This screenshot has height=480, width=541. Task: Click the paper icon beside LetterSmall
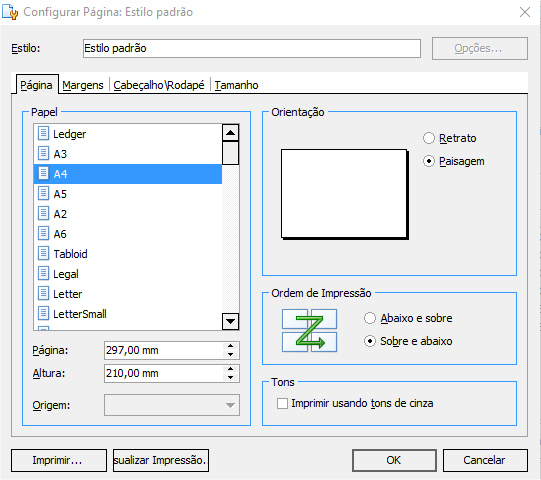pyautogui.click(x=43, y=313)
